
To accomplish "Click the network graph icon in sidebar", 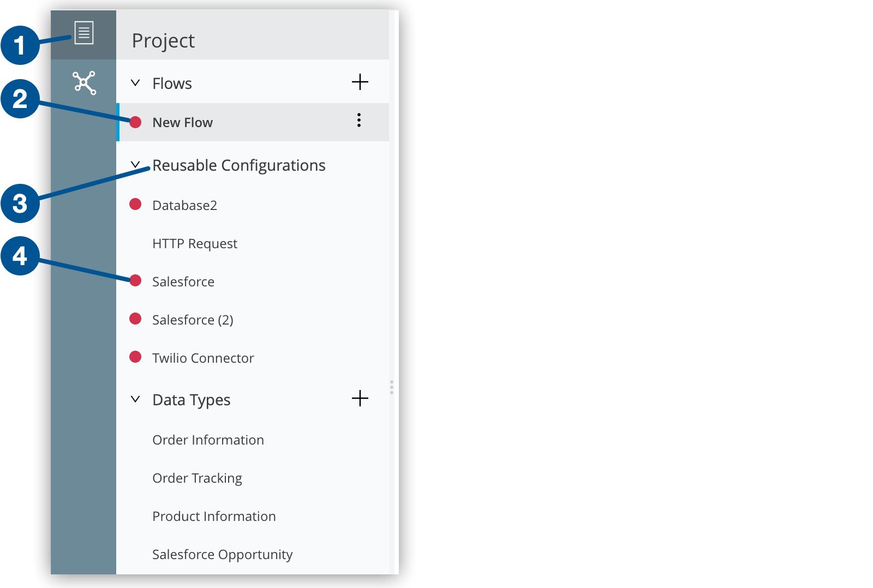I will [x=84, y=83].
